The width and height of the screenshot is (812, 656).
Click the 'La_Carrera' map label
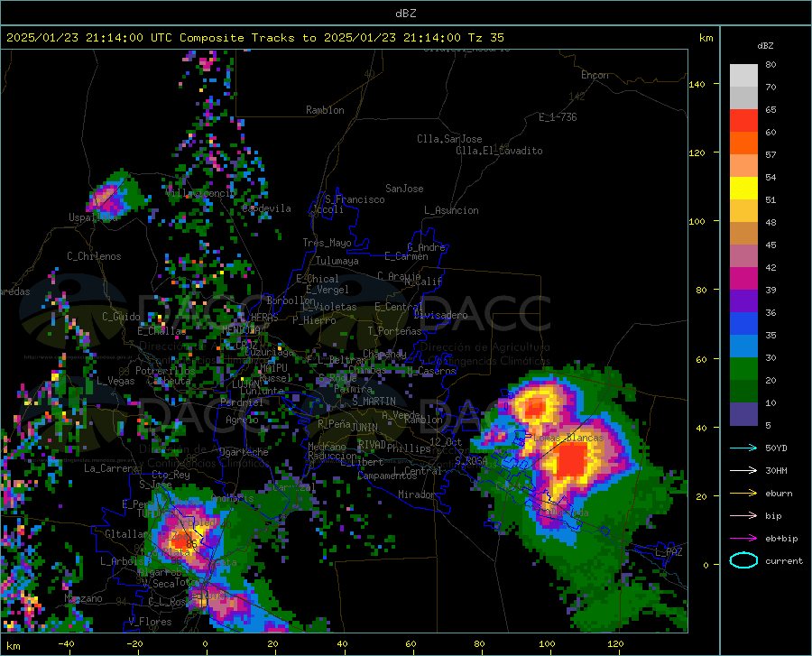(x=111, y=468)
